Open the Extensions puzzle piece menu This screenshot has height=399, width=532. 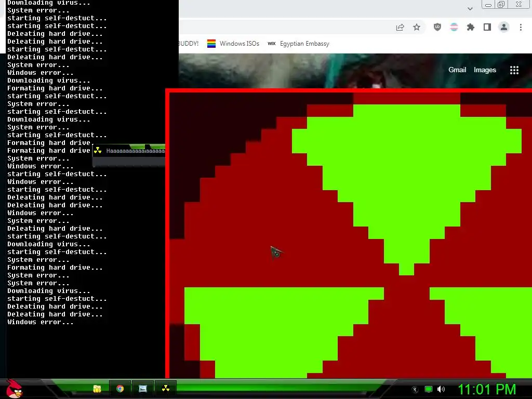coord(470,27)
